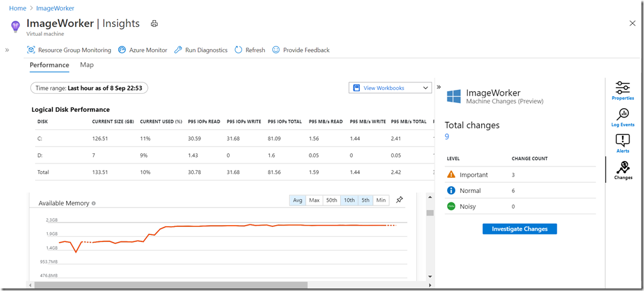This screenshot has width=644, height=291.
Task: Click P95 MB/s WRITE column header
Action: (x=368, y=122)
